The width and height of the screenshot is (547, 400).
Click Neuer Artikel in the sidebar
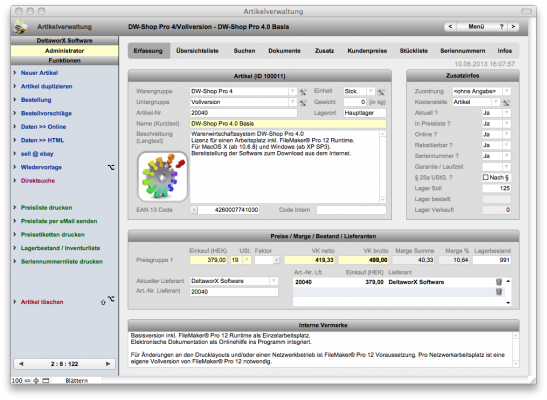pos(39,73)
